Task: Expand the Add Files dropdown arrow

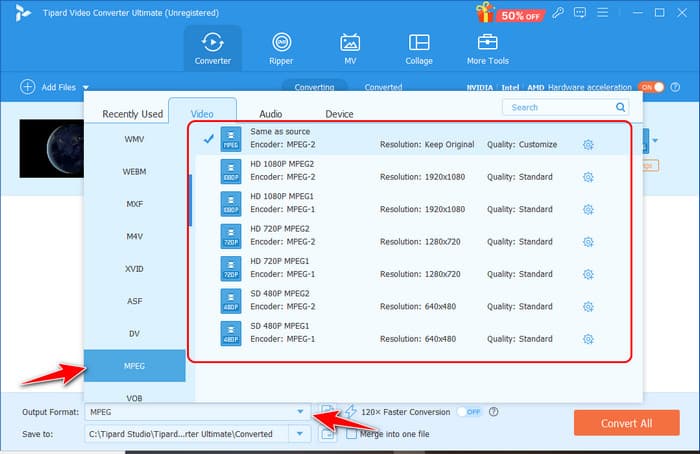Action: coord(86,87)
